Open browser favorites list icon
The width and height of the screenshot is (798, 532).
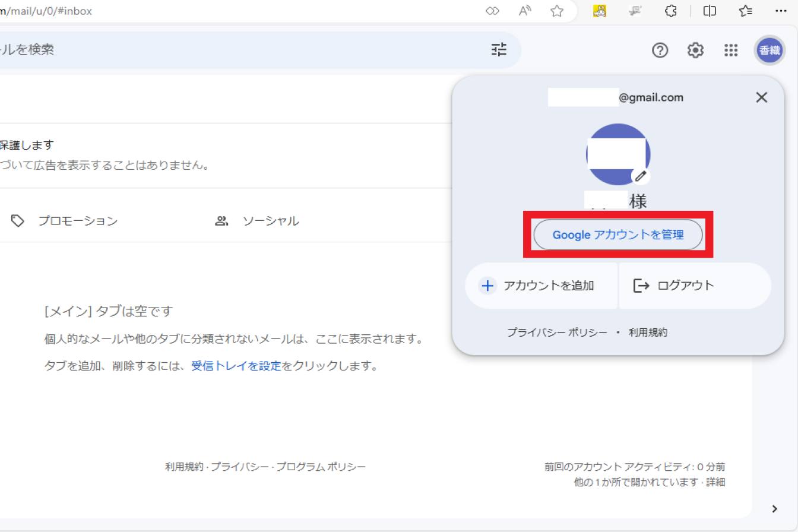pyautogui.click(x=746, y=11)
